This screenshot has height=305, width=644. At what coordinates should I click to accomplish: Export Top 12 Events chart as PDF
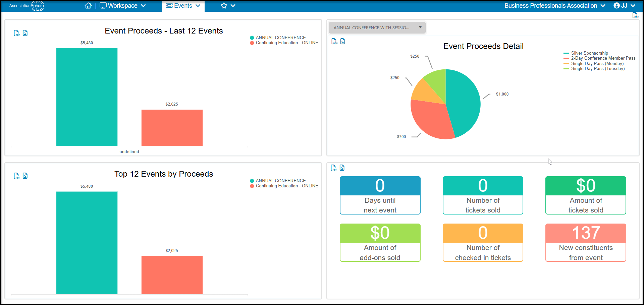pos(16,176)
